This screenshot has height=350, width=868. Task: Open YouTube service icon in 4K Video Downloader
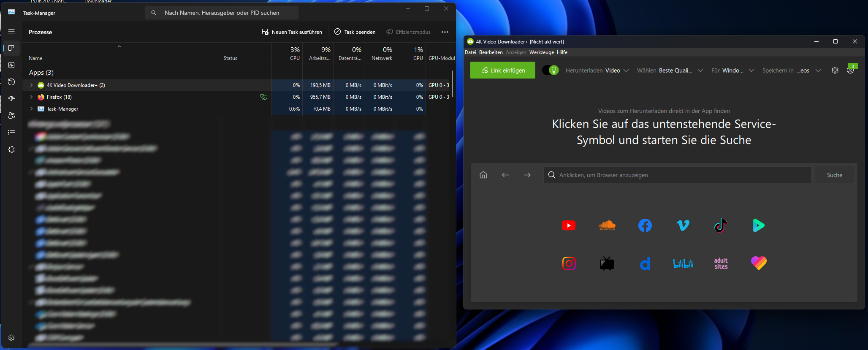point(569,225)
